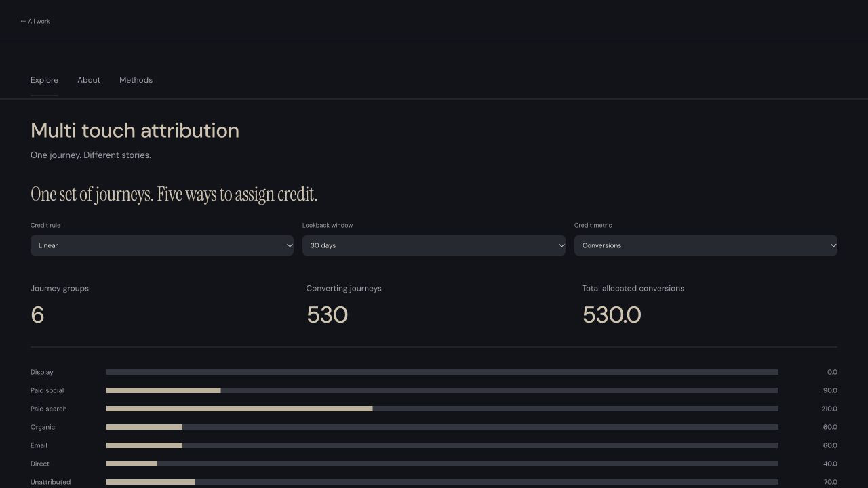This screenshot has width=868, height=488.
Task: Open the Lookback window dropdown showing 30 days
Action: point(434,245)
